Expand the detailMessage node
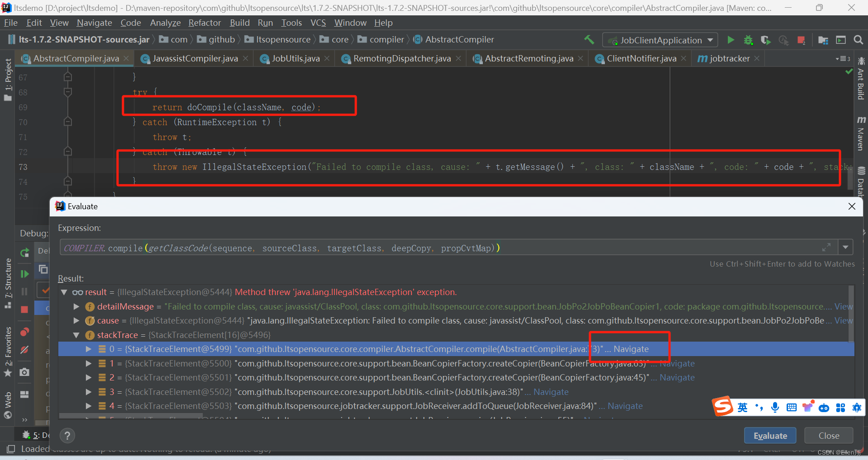 click(x=76, y=307)
